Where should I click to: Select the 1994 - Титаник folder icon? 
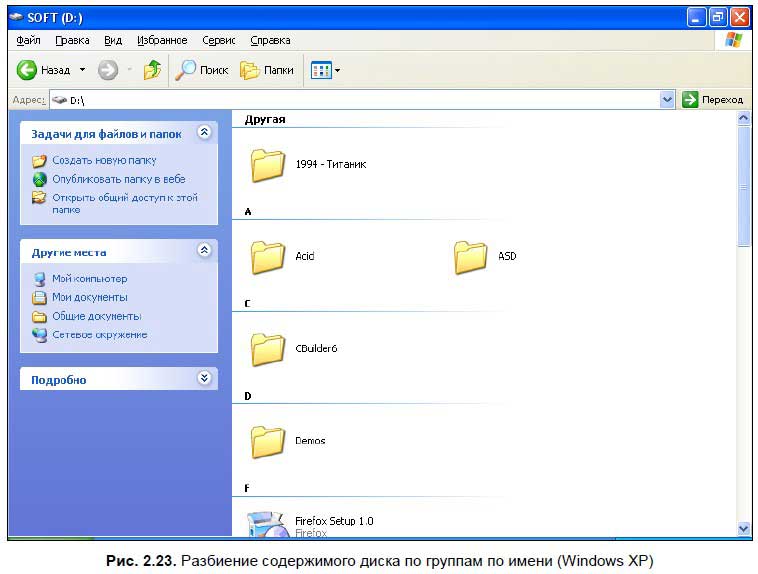coord(268,165)
